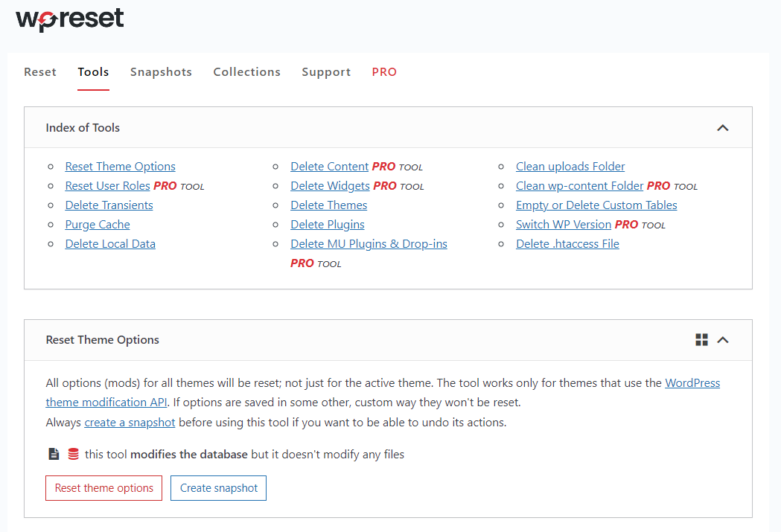Viewport: 781px width, 532px height.
Task: Open the Delete Plugins tool
Action: point(328,224)
